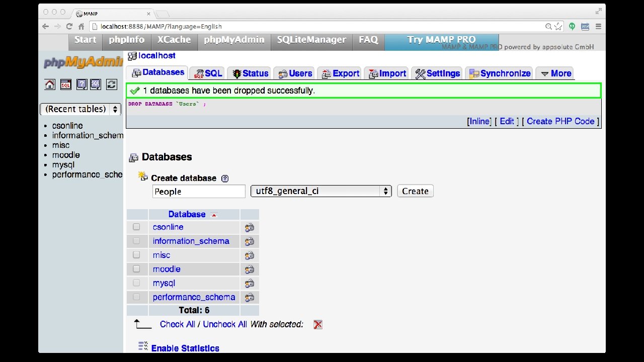
Task: Expand the More tab menu
Action: tap(555, 73)
